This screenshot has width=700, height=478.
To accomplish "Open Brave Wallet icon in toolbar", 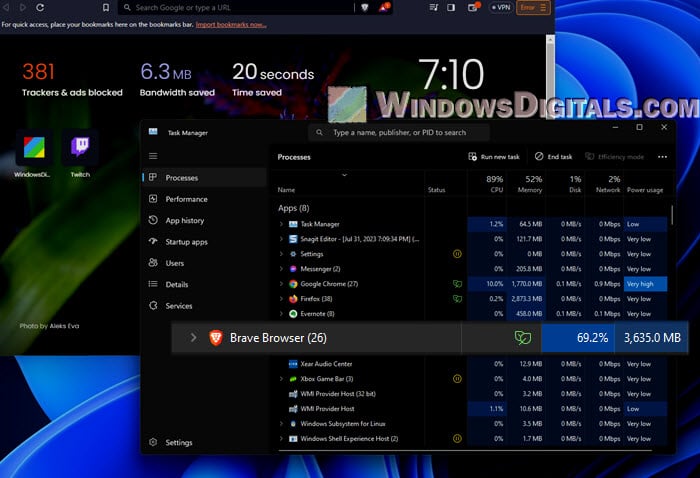I will (473, 8).
